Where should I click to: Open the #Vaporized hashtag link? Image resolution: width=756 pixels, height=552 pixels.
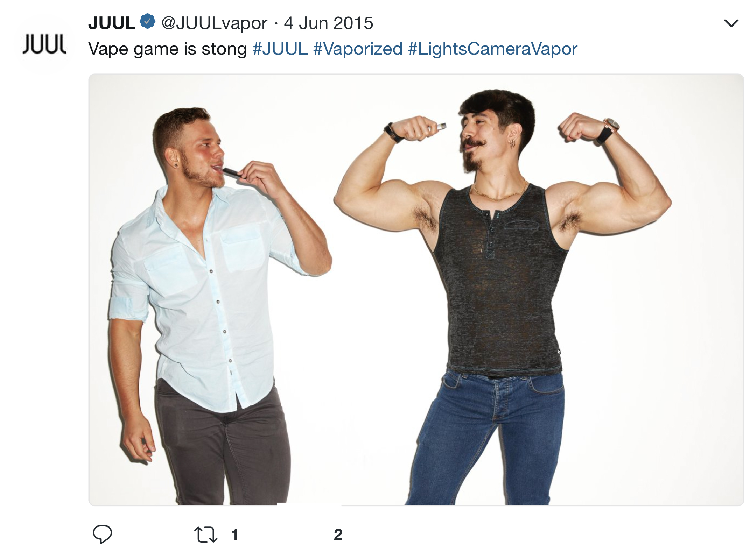coord(358,49)
